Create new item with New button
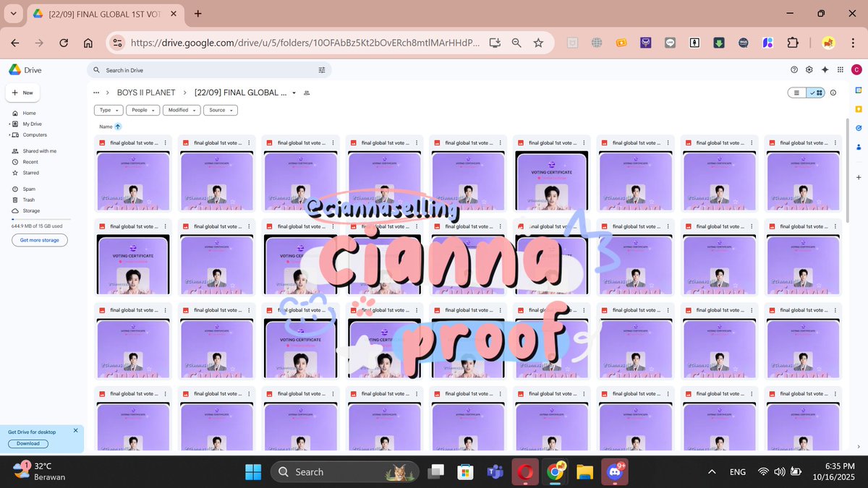Screen dimensions: 868x488 tap(22, 93)
